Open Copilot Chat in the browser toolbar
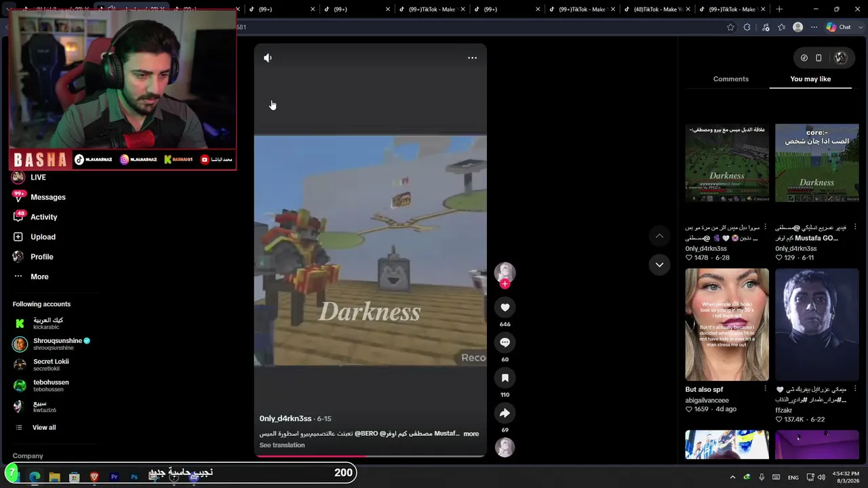868x488 pixels. tap(838, 27)
